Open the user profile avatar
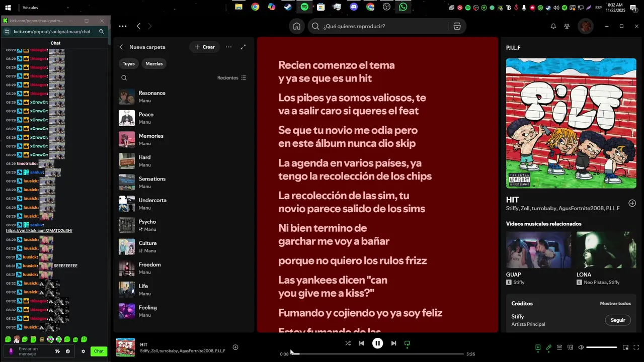 pyautogui.click(x=585, y=26)
